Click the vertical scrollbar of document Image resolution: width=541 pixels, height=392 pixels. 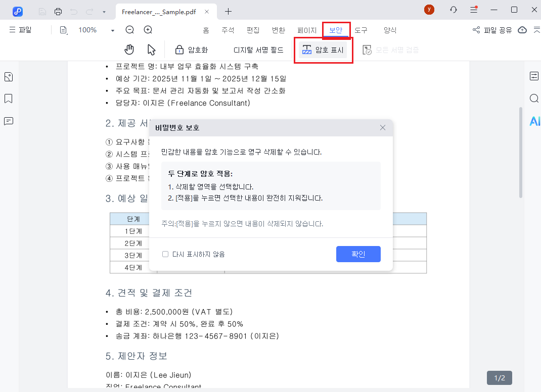pos(520,152)
